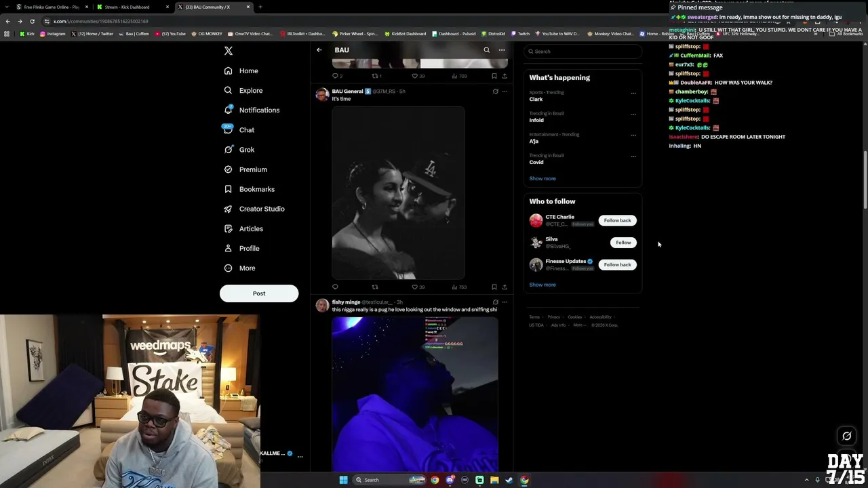Open Steam from the taskbar
The image size is (868, 488).
click(509, 480)
